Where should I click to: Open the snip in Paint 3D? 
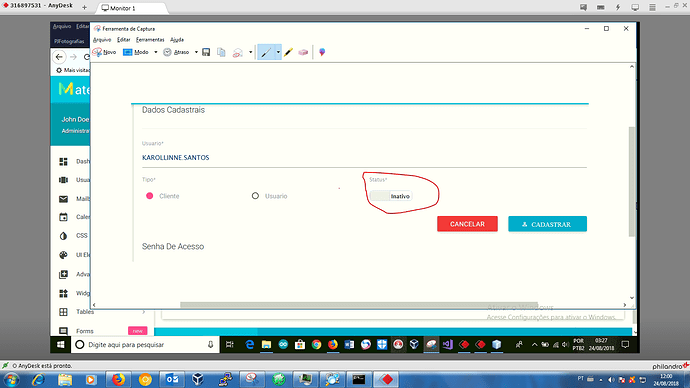point(322,52)
